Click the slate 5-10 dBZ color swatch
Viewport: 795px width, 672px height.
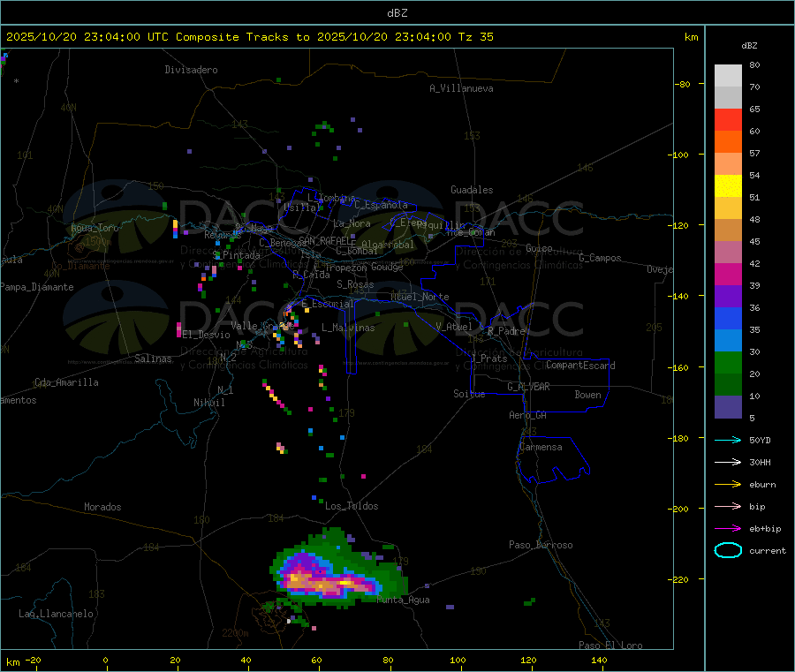[728, 407]
